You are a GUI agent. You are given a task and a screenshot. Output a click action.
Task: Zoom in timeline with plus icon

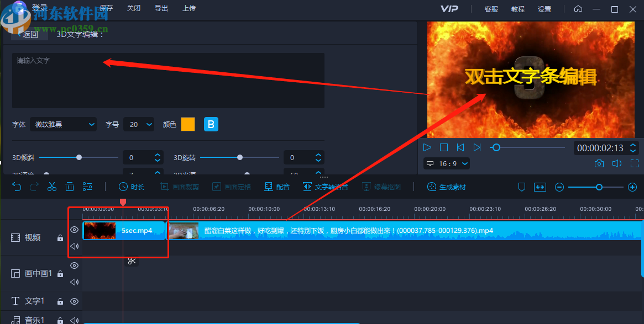(x=632, y=187)
